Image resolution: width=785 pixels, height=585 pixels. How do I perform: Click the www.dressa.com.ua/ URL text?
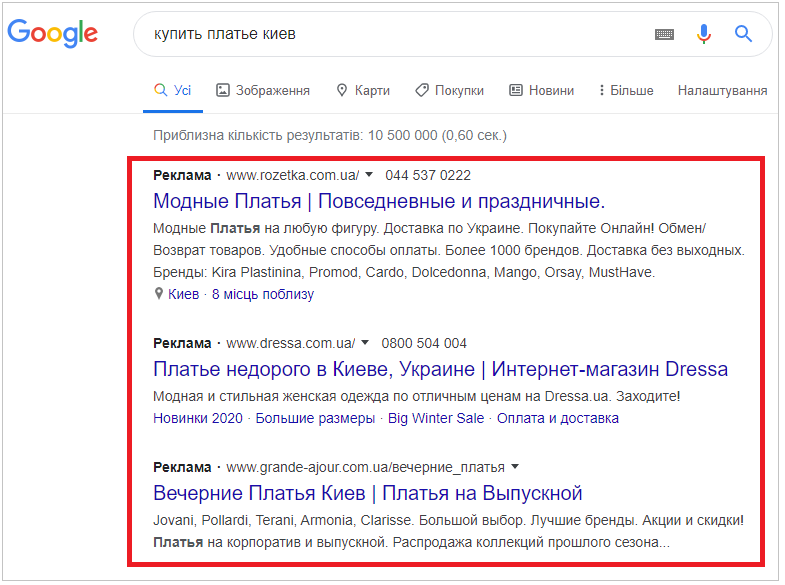(291, 343)
